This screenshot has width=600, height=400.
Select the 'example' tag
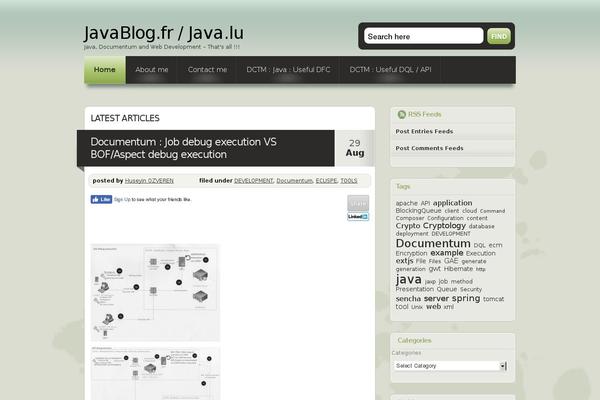click(447, 253)
